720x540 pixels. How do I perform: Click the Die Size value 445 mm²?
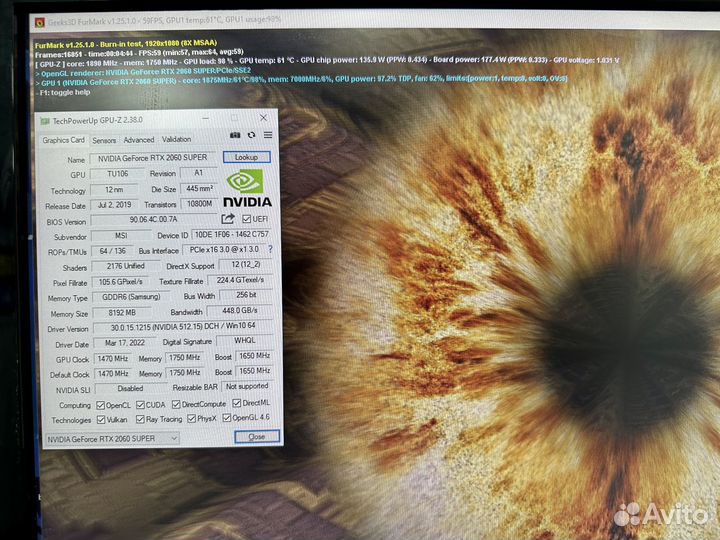pos(199,188)
